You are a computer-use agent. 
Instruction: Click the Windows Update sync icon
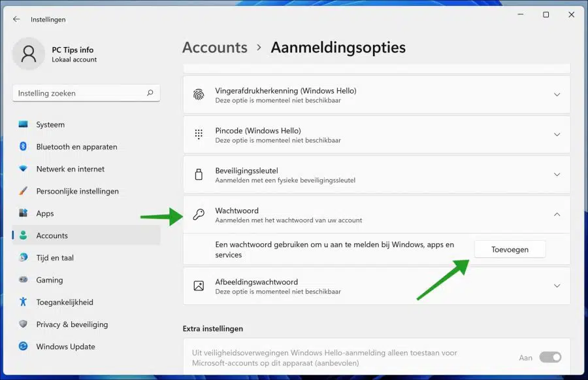pos(24,346)
